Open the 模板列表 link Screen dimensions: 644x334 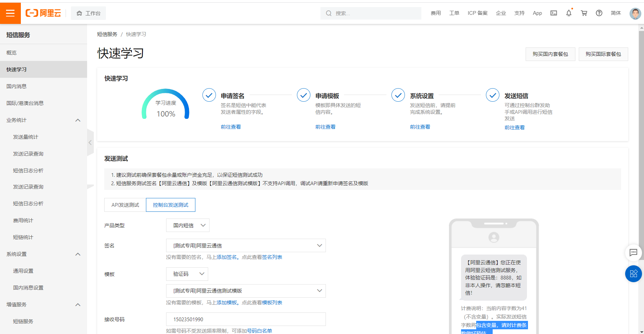272,303
